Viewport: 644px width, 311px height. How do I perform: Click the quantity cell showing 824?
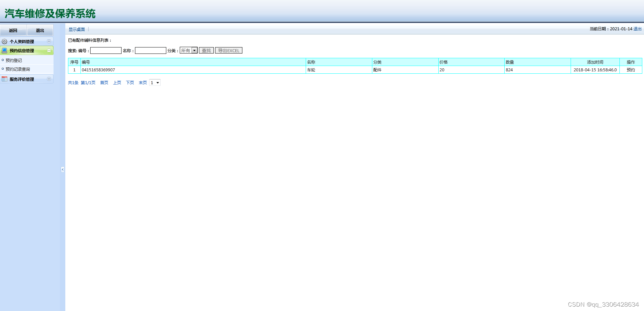tap(538, 70)
